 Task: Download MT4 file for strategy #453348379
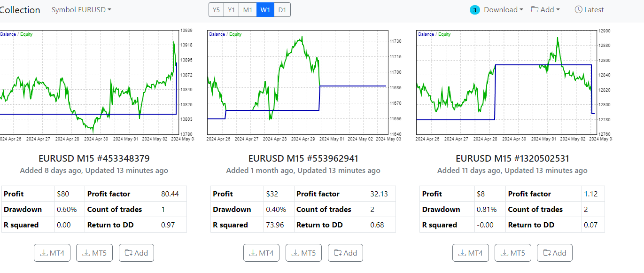[x=52, y=253]
